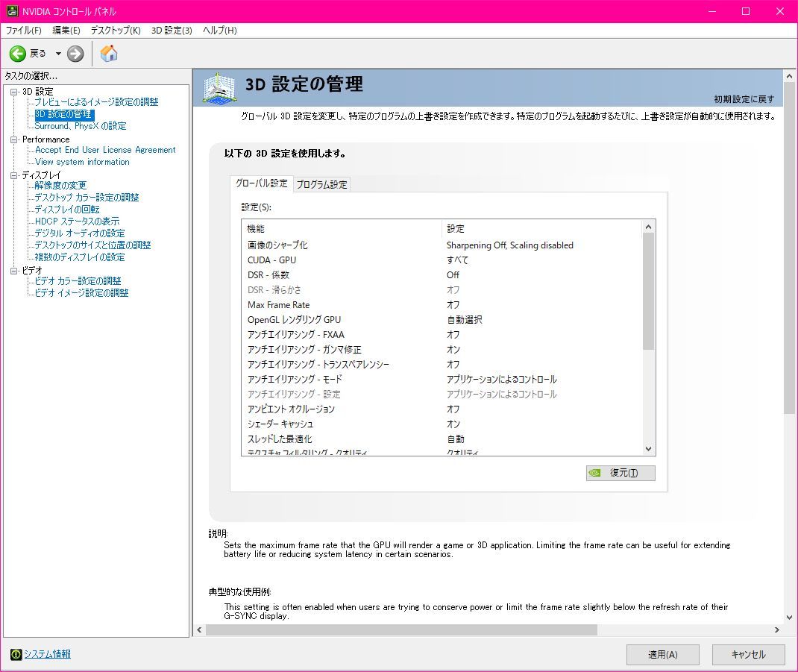Image resolution: width=798 pixels, height=672 pixels.
Task: Select the アンチエイリアシング - モード row
Action: [x=442, y=380]
